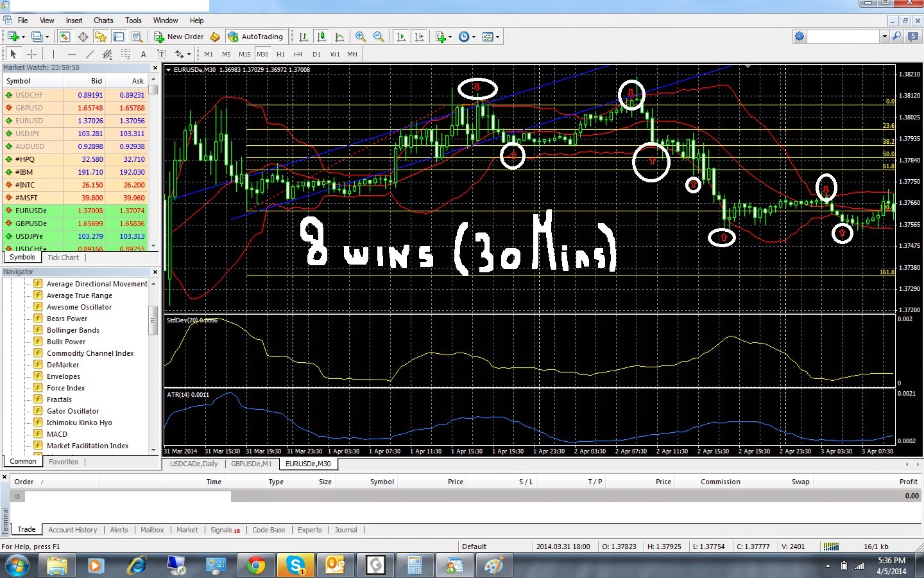Switch to the Tick Chart tab
The height and width of the screenshot is (578, 924).
pyautogui.click(x=63, y=258)
